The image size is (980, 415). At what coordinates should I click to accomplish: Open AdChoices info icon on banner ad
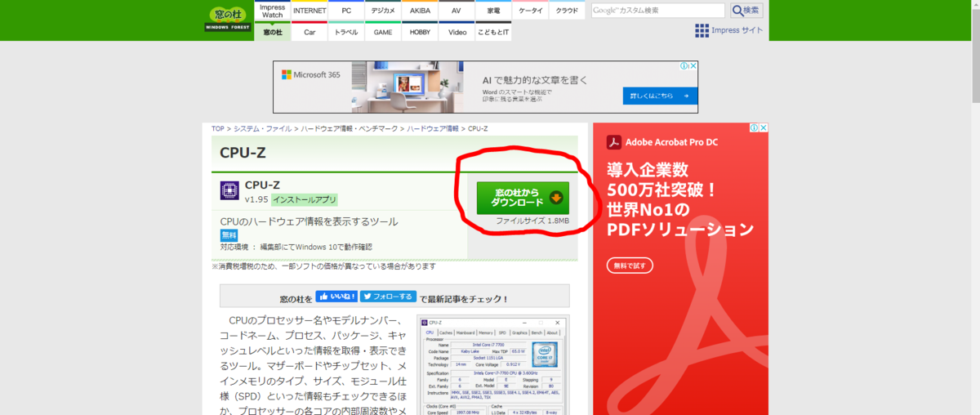pyautogui.click(x=685, y=65)
